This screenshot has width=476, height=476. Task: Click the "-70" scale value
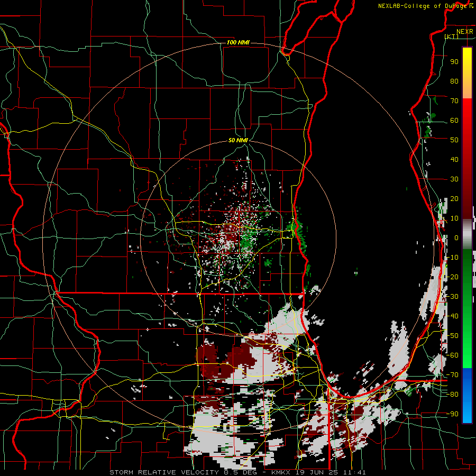point(452,375)
